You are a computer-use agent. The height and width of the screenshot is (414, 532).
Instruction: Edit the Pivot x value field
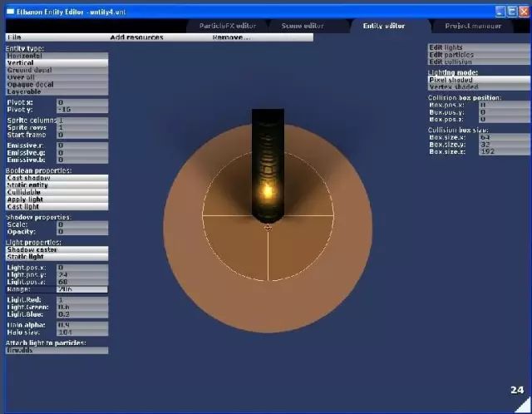(x=82, y=102)
